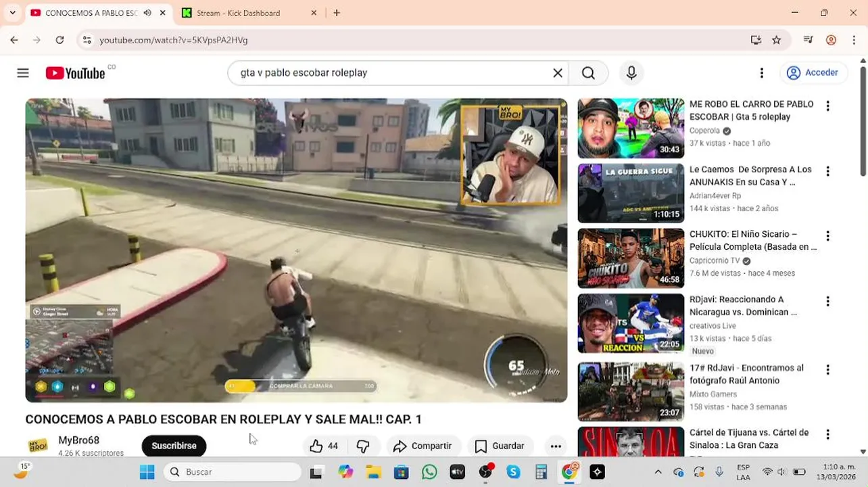Screen dimensions: 868x487
Task: Open the Chrome profile avatar
Action: point(831,40)
